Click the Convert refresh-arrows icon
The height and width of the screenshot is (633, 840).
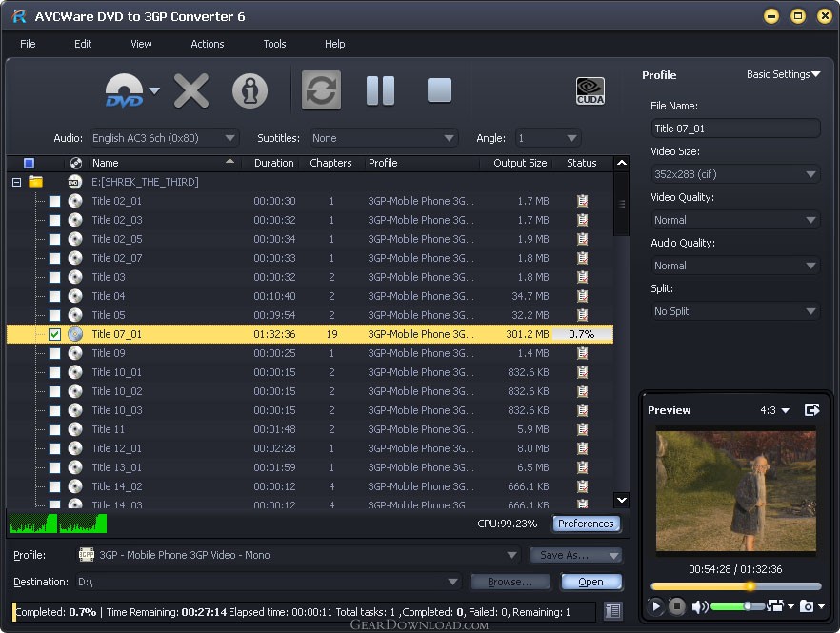pyautogui.click(x=321, y=90)
